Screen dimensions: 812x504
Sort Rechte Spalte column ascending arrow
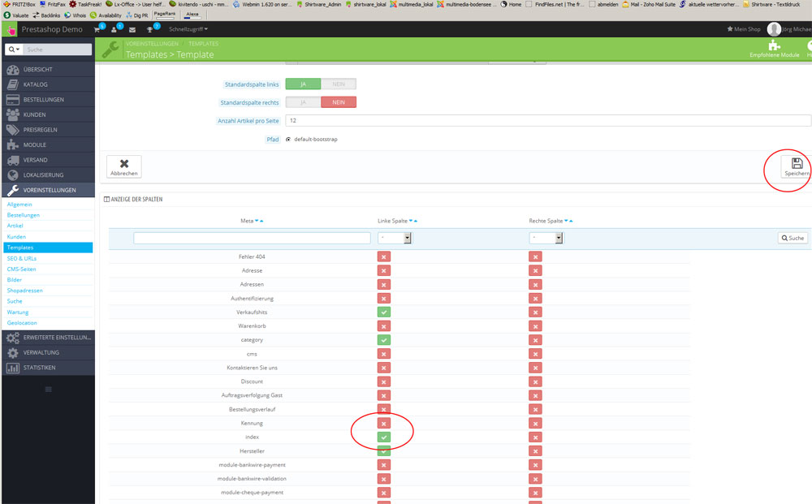(571, 221)
